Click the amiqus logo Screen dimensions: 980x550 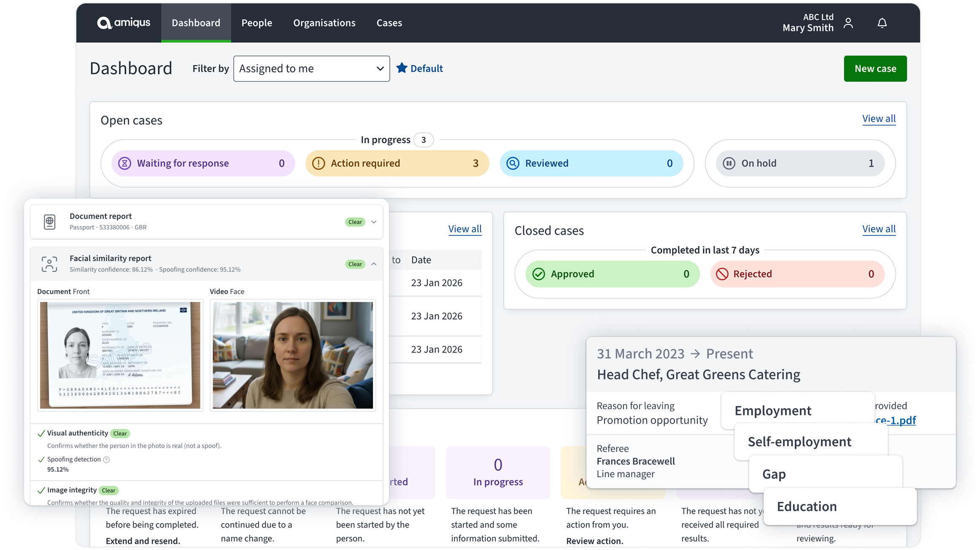click(124, 22)
